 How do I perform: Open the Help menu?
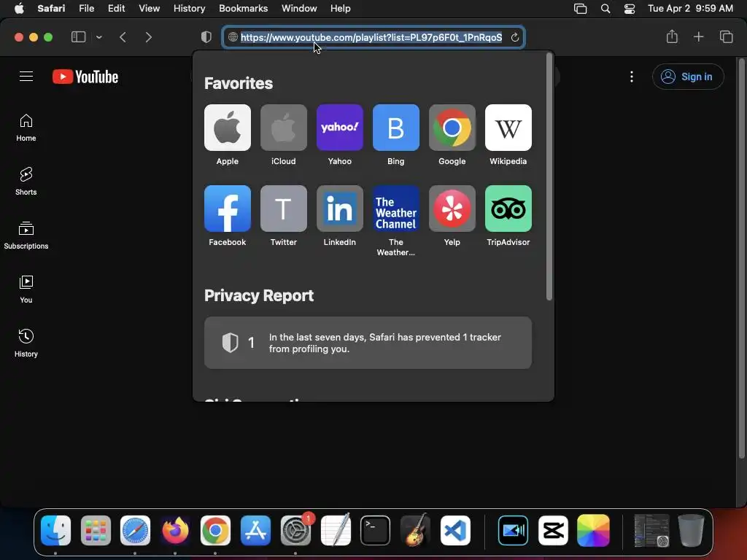click(340, 9)
